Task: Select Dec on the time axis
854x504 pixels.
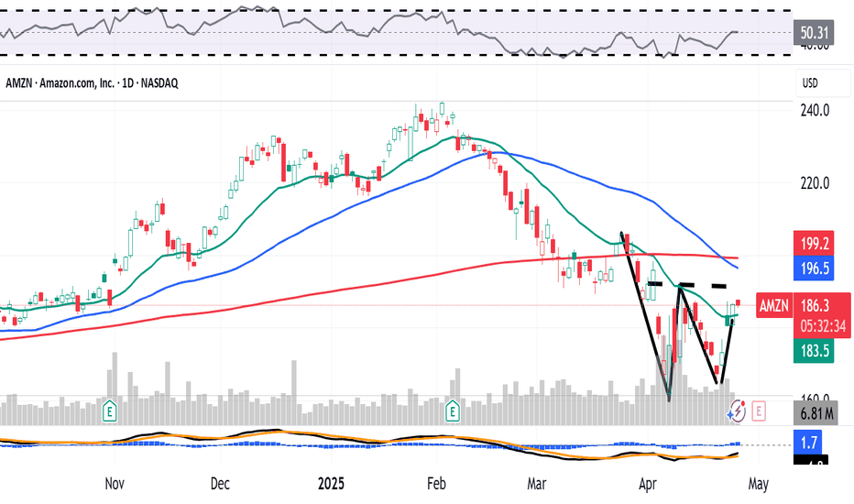Action: point(220,484)
